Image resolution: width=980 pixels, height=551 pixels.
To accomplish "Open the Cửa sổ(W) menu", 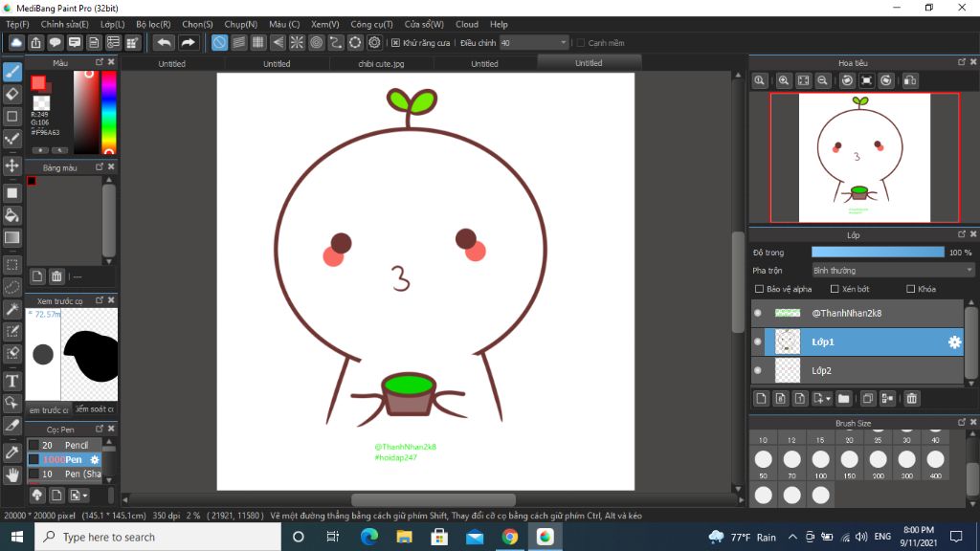I will tap(424, 24).
